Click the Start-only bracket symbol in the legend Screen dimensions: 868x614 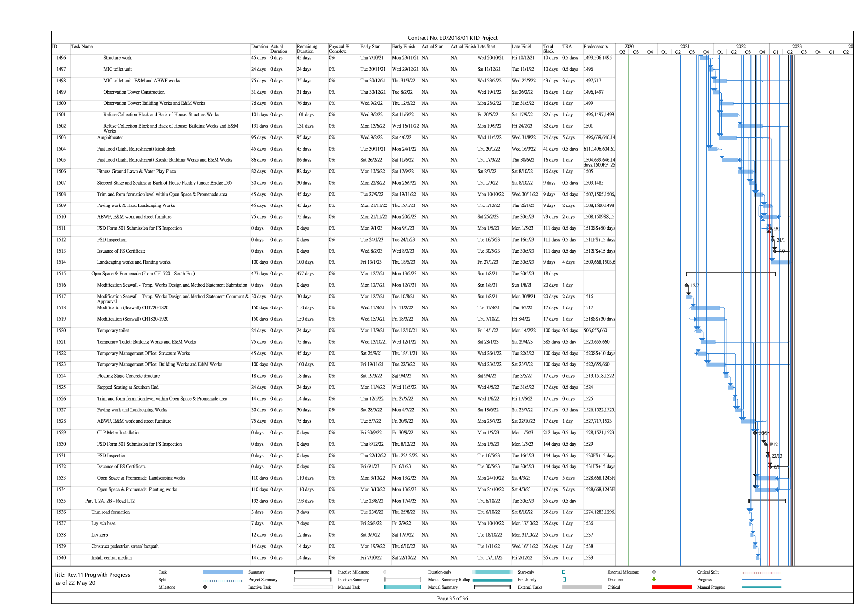tap(564, 572)
